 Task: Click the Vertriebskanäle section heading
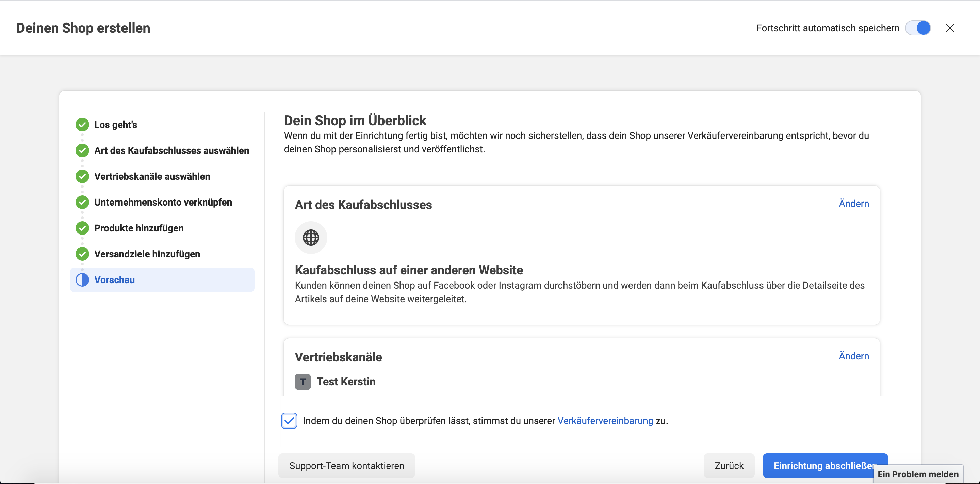coord(338,357)
